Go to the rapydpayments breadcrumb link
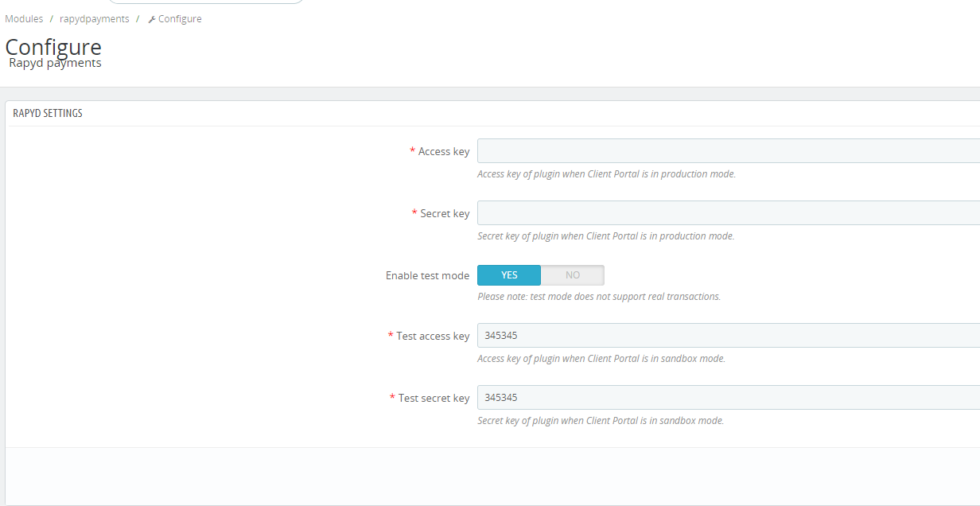The height and width of the screenshot is (506, 980). pos(94,19)
